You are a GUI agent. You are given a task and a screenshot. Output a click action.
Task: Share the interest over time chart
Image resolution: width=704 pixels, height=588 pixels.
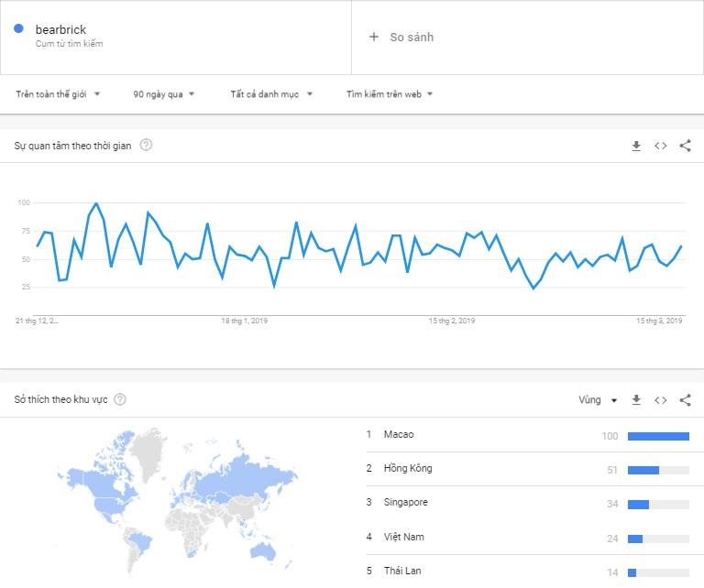pos(685,146)
